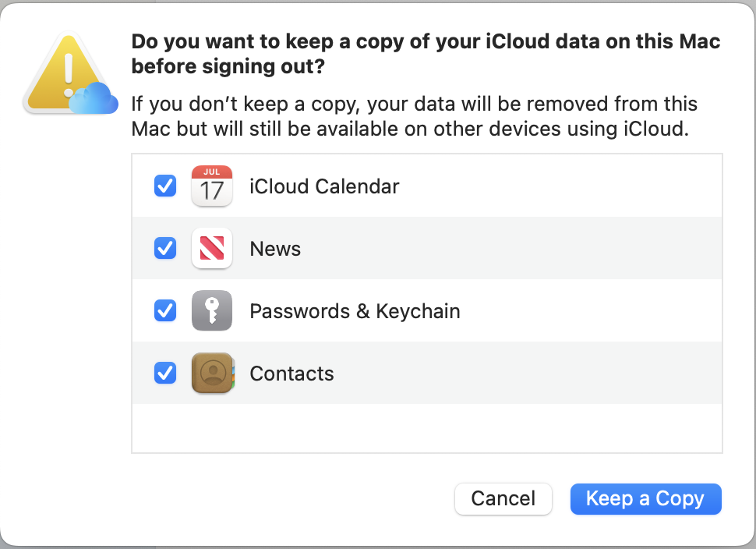Click the iCloud Calendar app icon
756x549 pixels.
pos(211,186)
